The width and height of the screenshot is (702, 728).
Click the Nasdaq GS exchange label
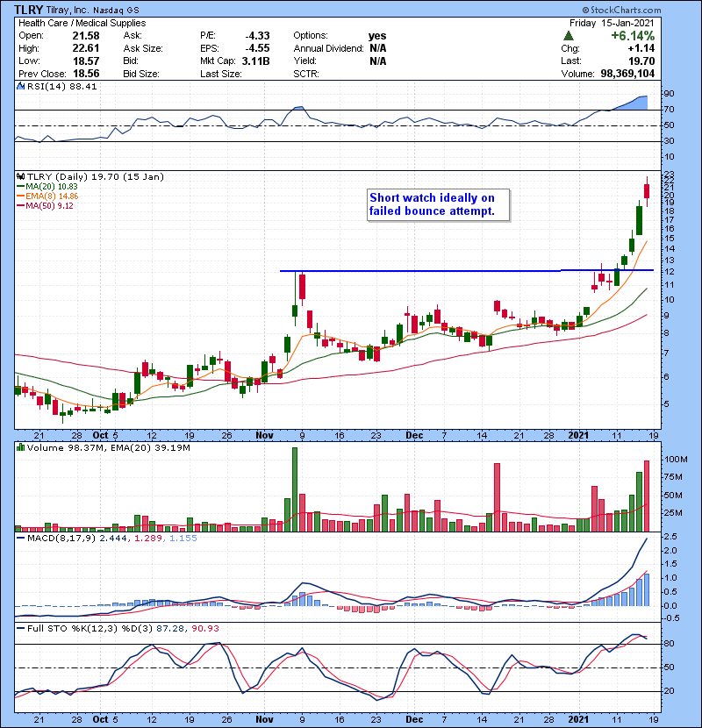point(116,11)
